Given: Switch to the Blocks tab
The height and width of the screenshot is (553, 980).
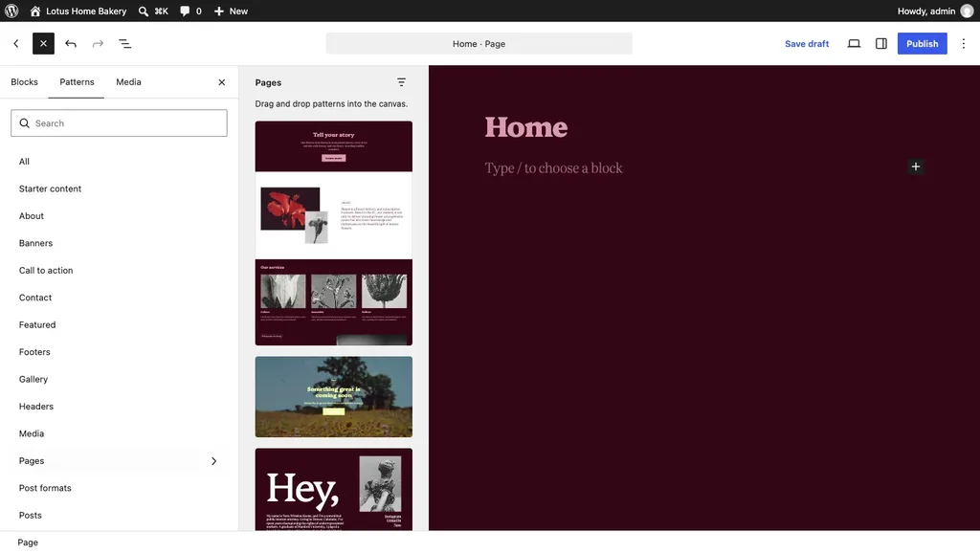Looking at the screenshot, I should point(24,82).
